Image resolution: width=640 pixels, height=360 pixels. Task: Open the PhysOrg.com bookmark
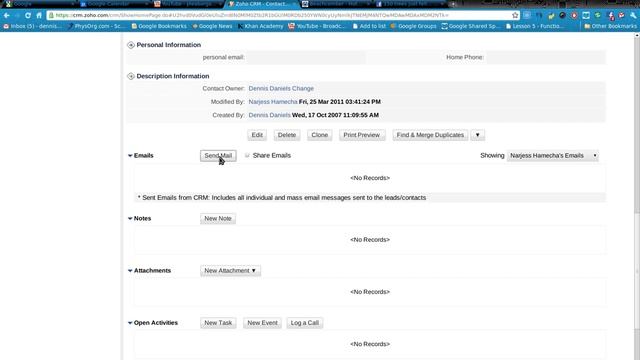(x=96, y=26)
